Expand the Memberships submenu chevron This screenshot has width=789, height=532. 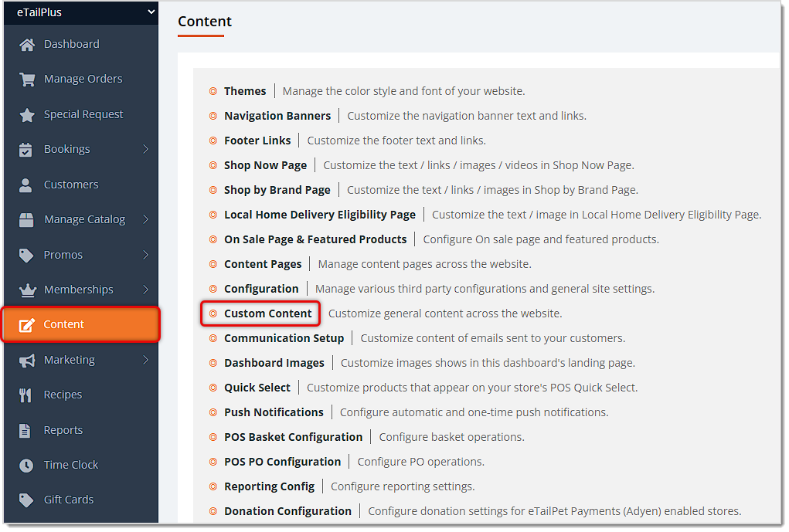[x=146, y=290]
